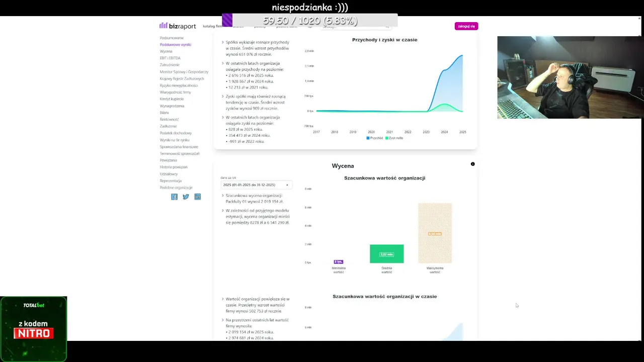Share the report on Twitter

[186, 197]
